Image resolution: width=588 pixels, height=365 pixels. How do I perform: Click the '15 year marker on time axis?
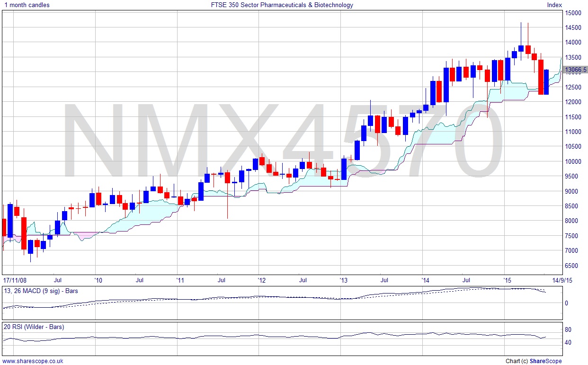click(508, 280)
